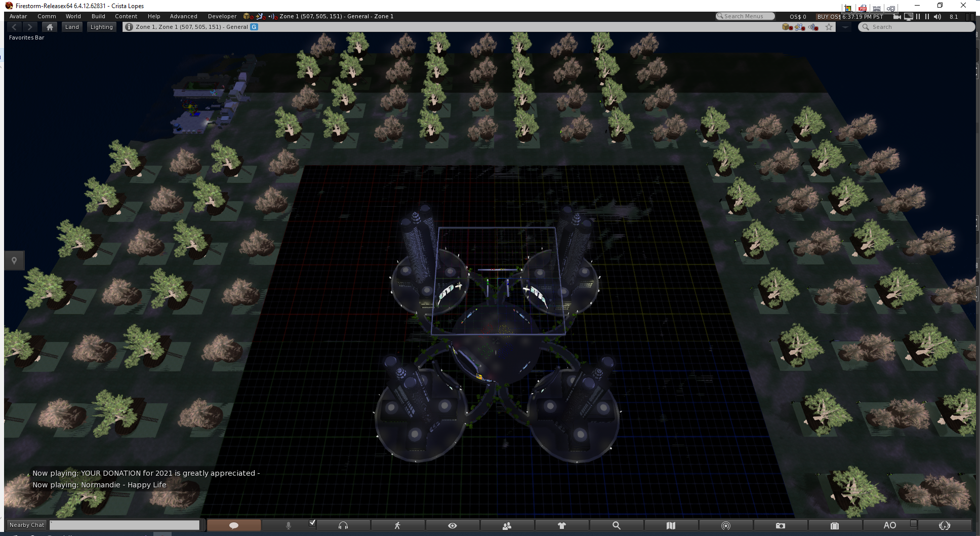Navigate forward to next location
This screenshot has height=536, width=980.
coord(30,27)
